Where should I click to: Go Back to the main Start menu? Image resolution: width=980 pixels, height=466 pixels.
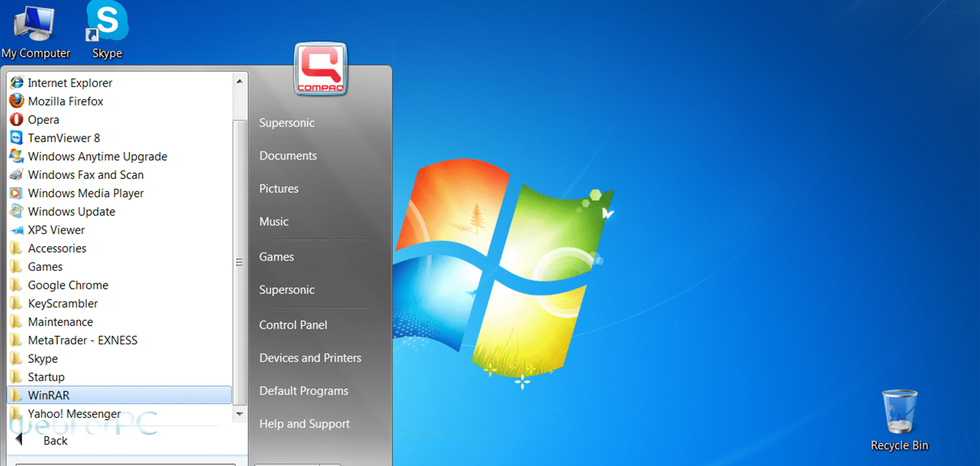click(x=41, y=441)
